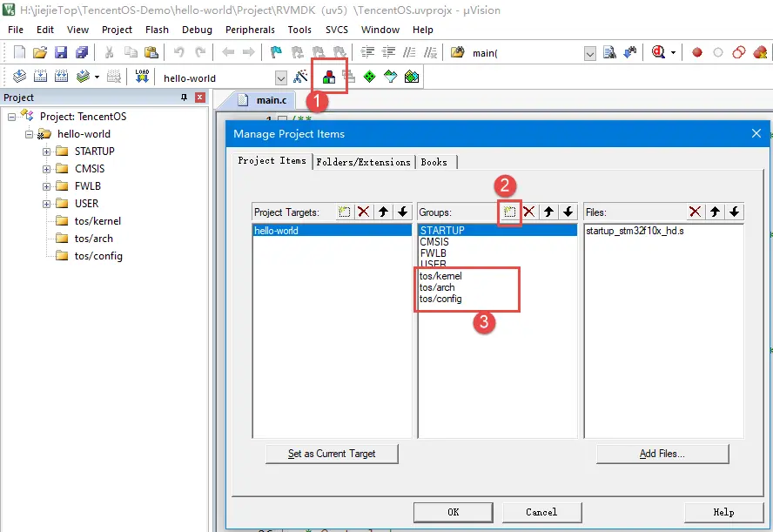The image size is (773, 532).
Task: Move the selected file up in Files
Action: 715,212
